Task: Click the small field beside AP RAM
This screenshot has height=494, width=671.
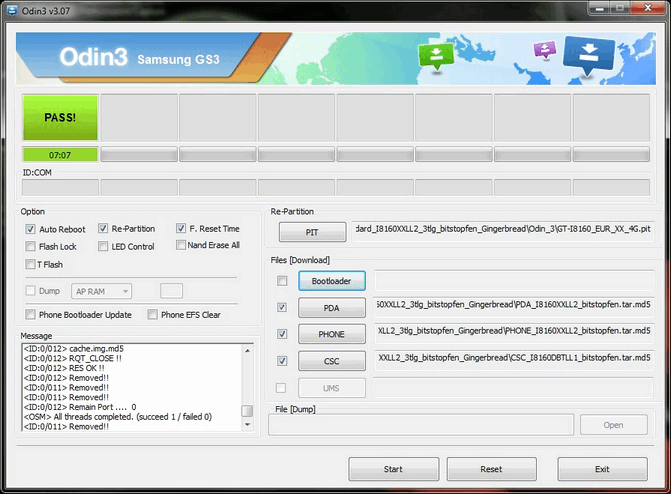Action: pos(172,291)
